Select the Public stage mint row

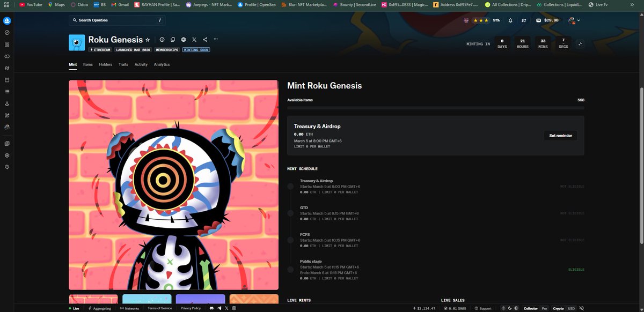click(436, 270)
